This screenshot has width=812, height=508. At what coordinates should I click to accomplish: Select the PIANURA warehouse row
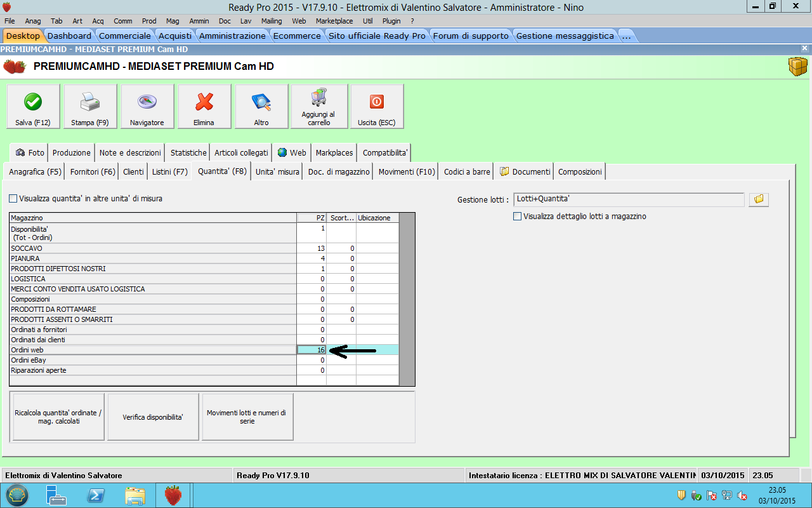tap(204, 258)
